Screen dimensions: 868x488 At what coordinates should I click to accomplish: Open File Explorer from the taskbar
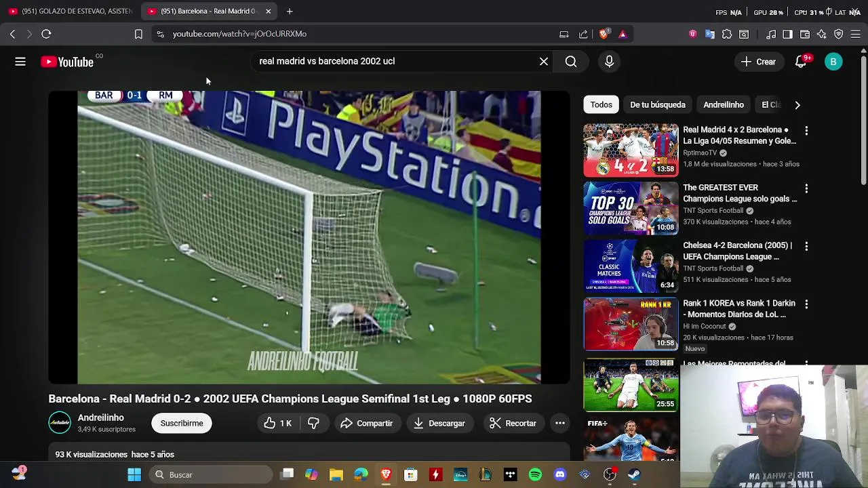click(x=336, y=474)
